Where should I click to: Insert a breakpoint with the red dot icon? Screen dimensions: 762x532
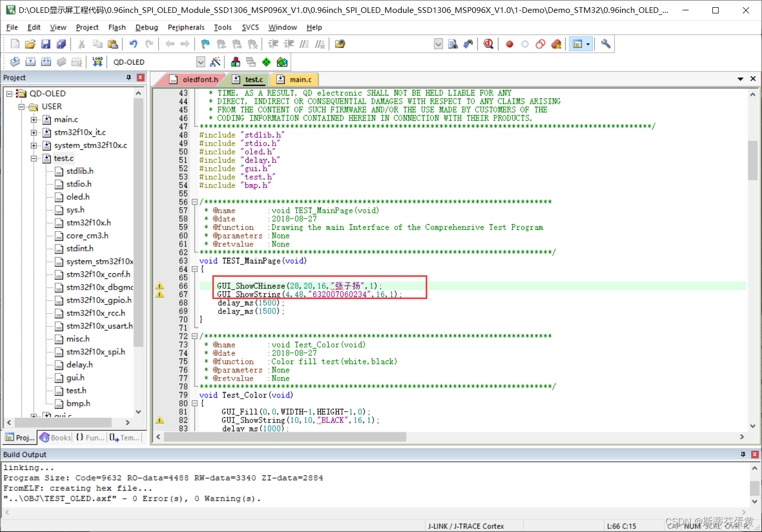click(509, 44)
